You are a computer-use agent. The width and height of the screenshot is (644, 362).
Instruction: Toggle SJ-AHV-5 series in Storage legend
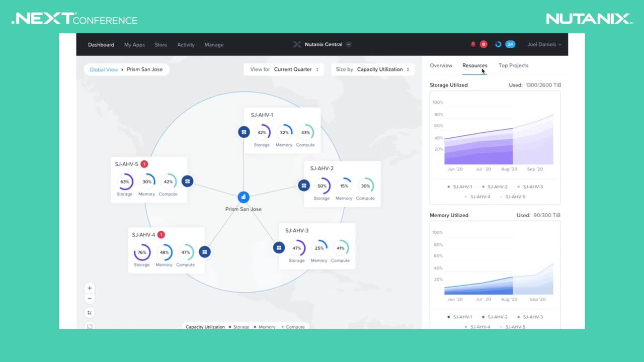point(513,197)
